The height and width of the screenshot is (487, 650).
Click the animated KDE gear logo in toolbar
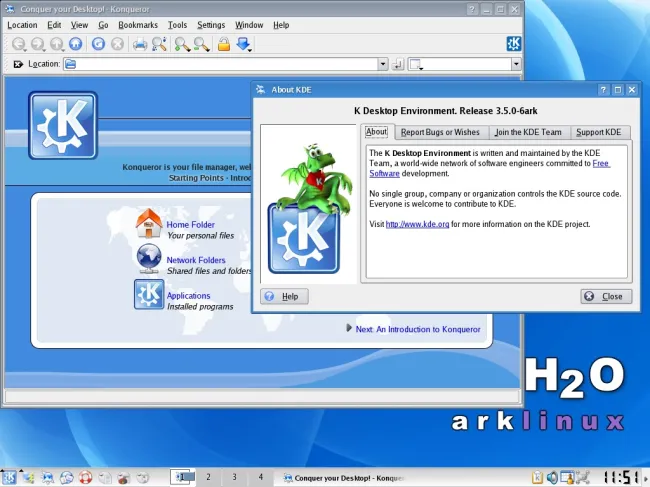514,44
